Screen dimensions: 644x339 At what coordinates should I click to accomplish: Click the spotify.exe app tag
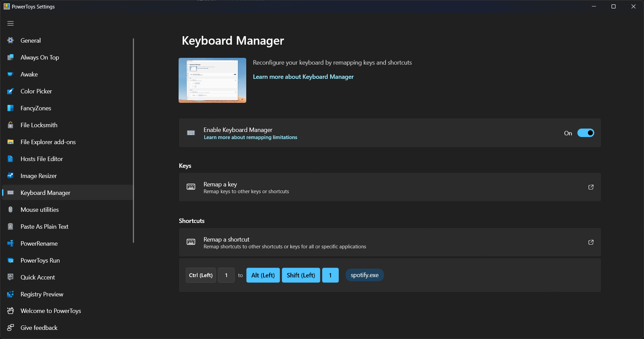coord(365,275)
